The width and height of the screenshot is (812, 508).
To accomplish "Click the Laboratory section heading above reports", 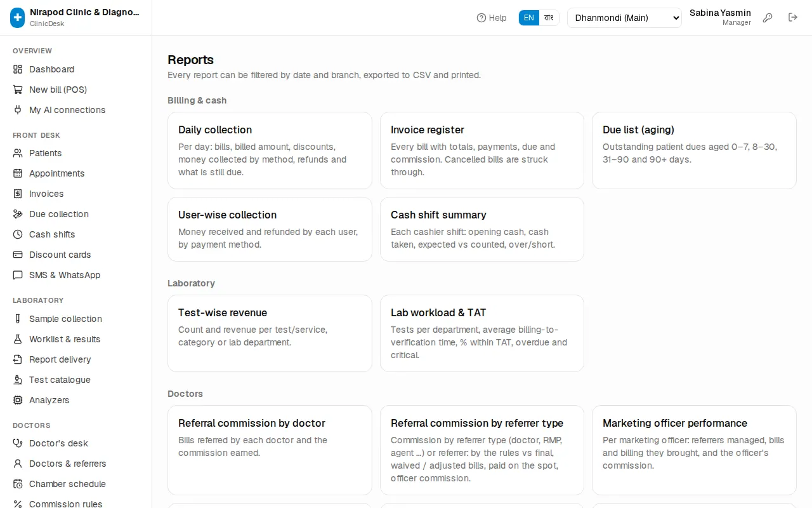I will click(191, 283).
